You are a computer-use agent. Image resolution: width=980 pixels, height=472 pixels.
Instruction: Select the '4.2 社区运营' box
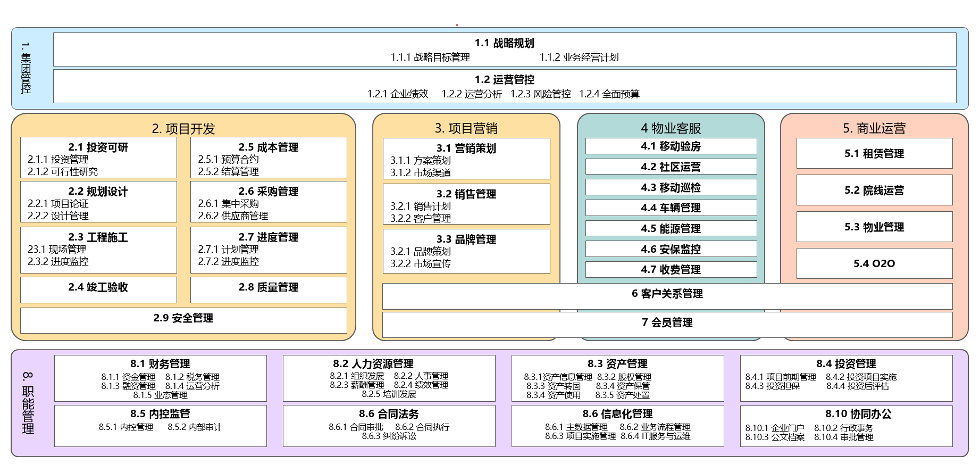pyautogui.click(x=671, y=167)
